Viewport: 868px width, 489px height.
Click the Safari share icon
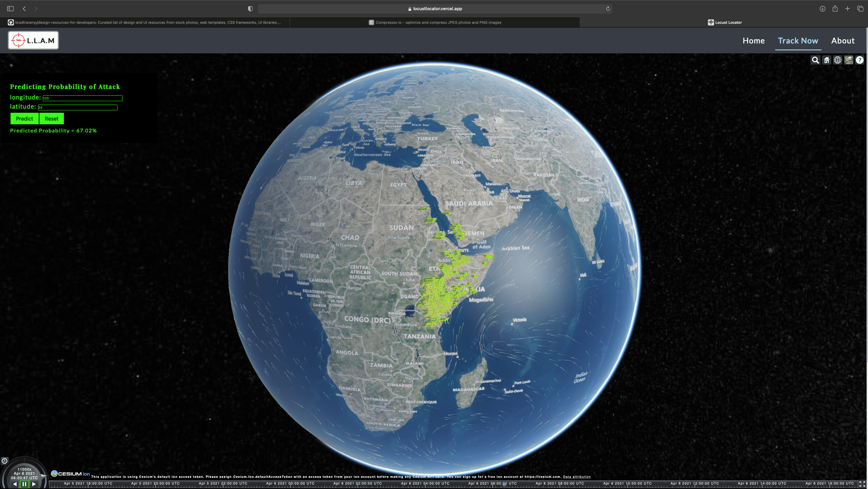835,9
